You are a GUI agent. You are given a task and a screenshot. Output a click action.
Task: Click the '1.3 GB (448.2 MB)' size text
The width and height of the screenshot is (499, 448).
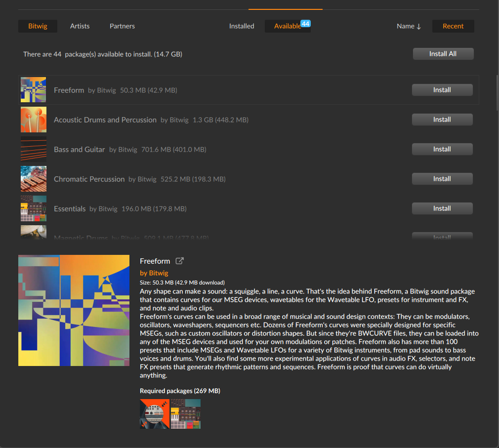coord(221,120)
